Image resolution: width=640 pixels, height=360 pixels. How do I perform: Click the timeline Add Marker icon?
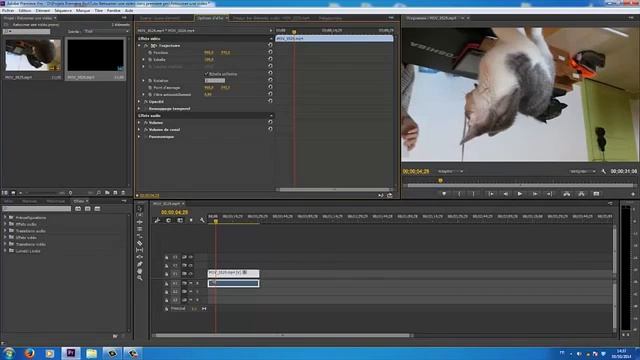(x=191, y=220)
